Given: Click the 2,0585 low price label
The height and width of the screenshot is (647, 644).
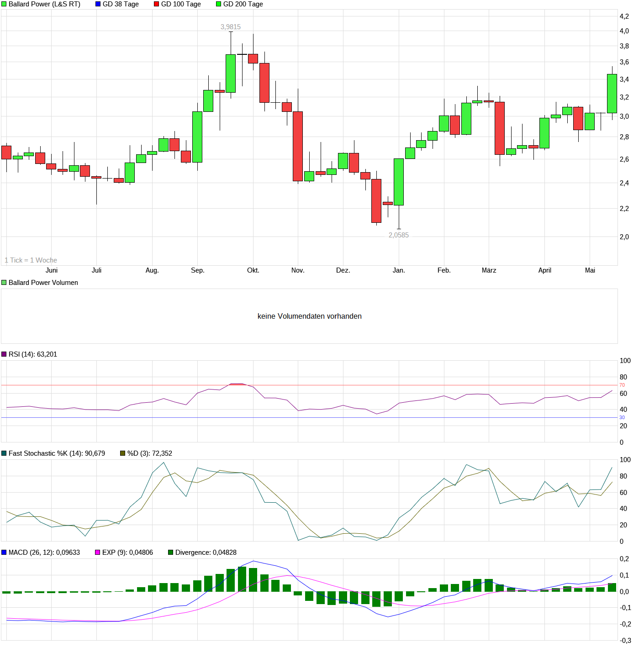Looking at the screenshot, I should [x=399, y=235].
